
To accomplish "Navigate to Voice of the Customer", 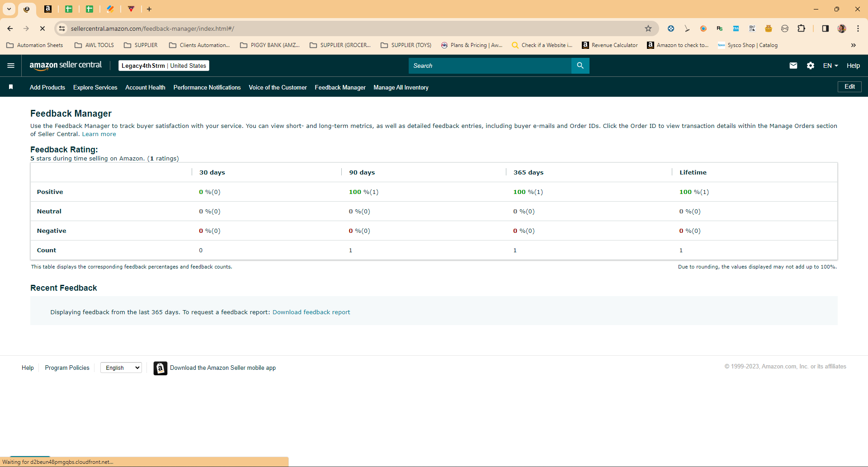I will click(x=278, y=87).
